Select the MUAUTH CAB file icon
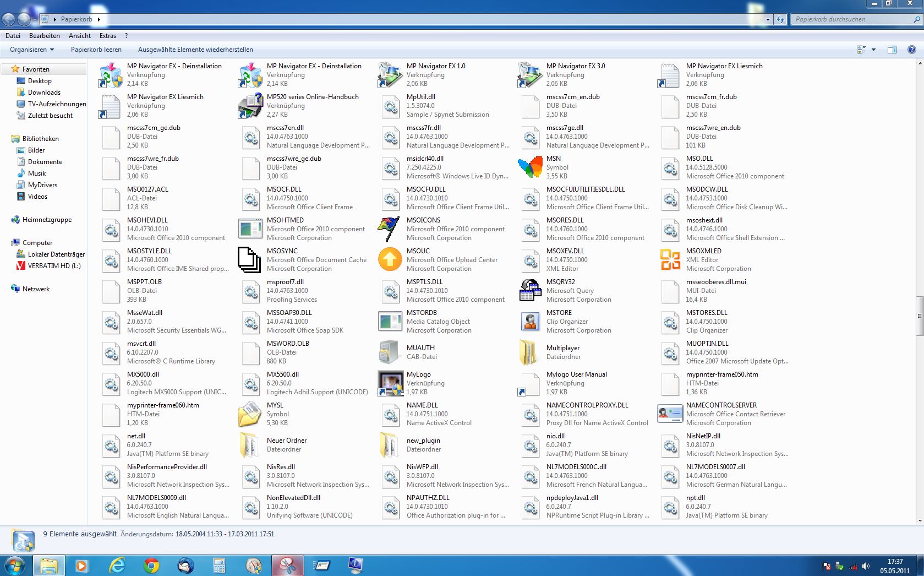Image resolution: width=924 pixels, height=576 pixels. pyautogui.click(x=390, y=352)
